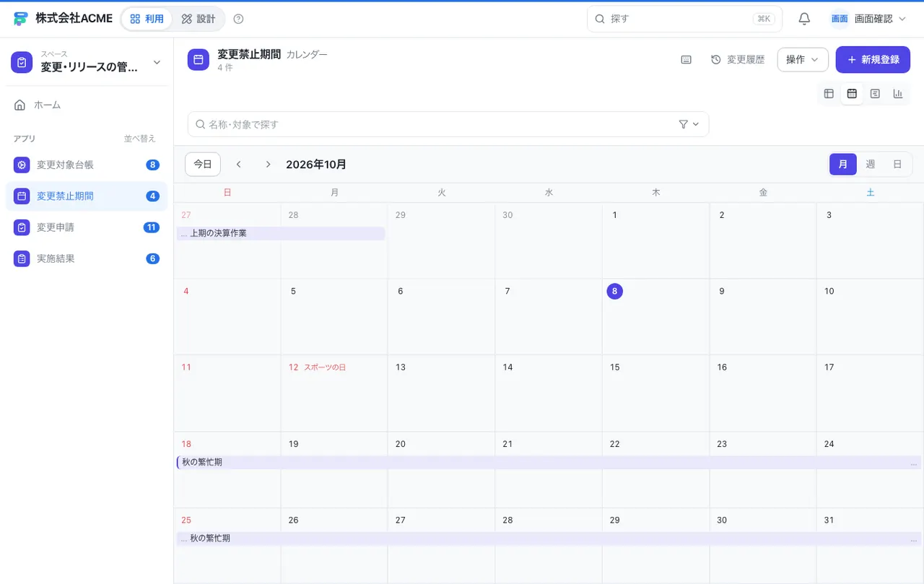Image resolution: width=924 pixels, height=584 pixels.
Task: Focus the global 探す search field
Action: pyautogui.click(x=684, y=19)
